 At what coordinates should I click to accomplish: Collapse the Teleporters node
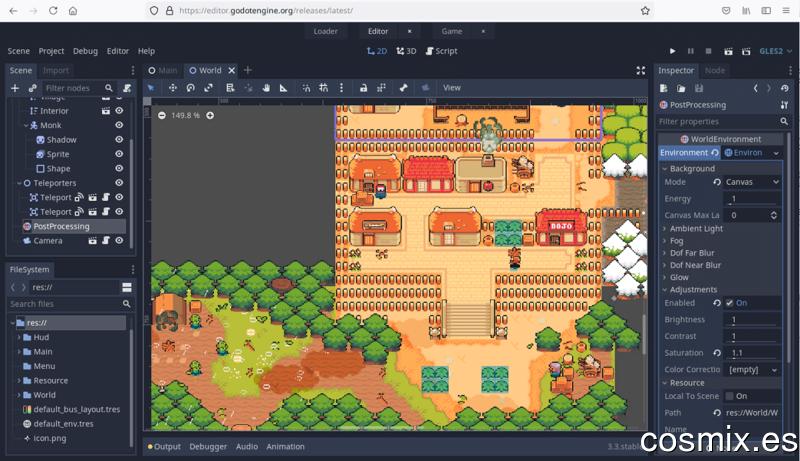tap(19, 183)
